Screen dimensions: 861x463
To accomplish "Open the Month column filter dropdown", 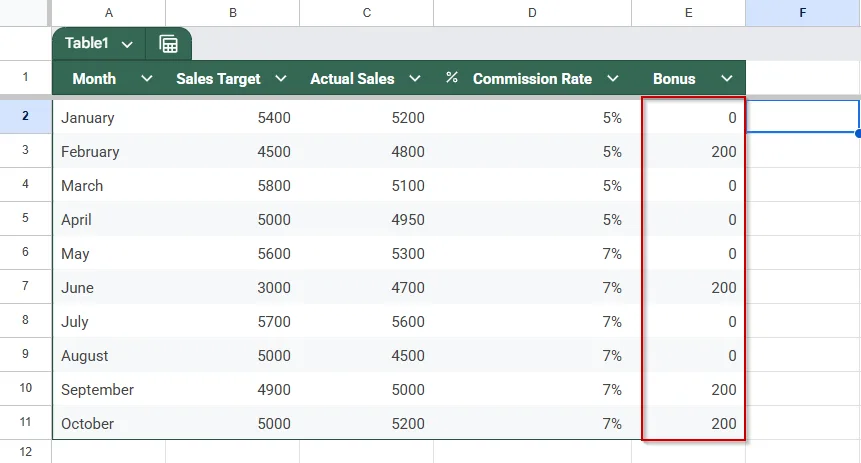I will click(147, 79).
